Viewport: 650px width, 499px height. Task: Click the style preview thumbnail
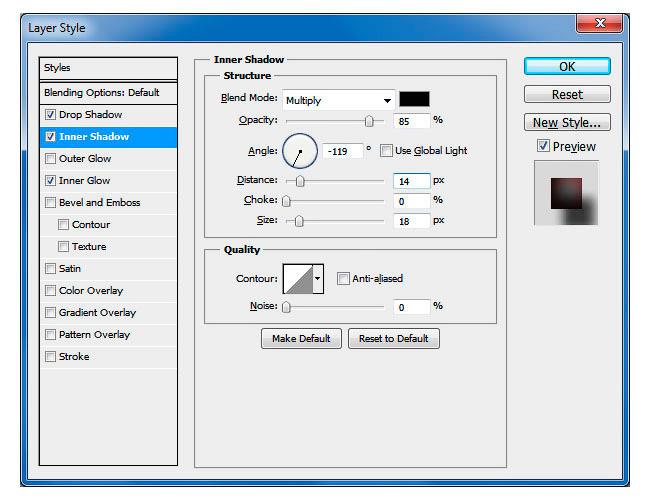coord(566,193)
